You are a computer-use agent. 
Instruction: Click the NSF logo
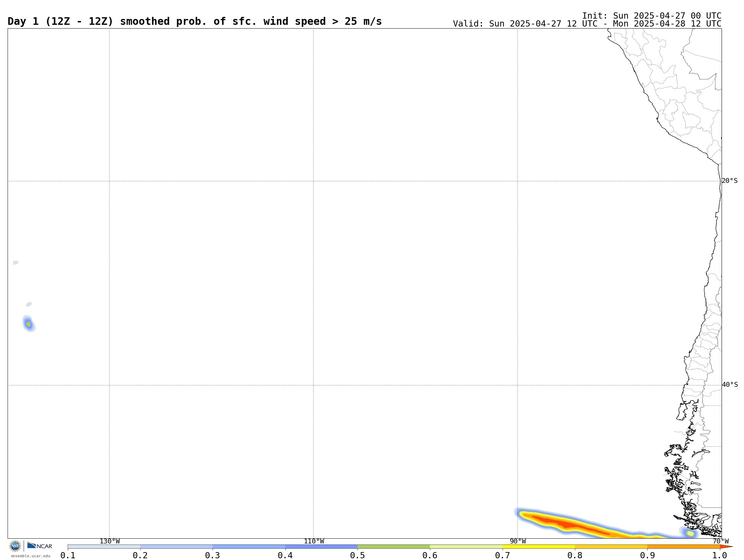click(15, 546)
